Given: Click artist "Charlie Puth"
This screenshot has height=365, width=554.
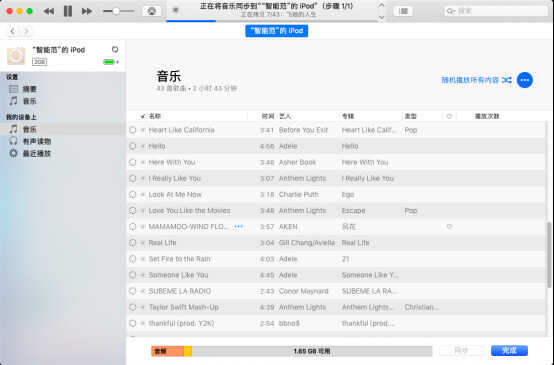Looking at the screenshot, I should (x=299, y=195).
